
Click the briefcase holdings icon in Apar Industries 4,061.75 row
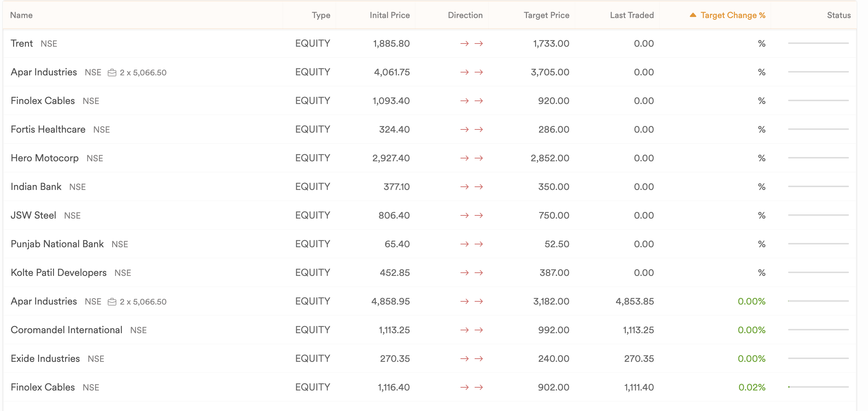click(x=112, y=73)
